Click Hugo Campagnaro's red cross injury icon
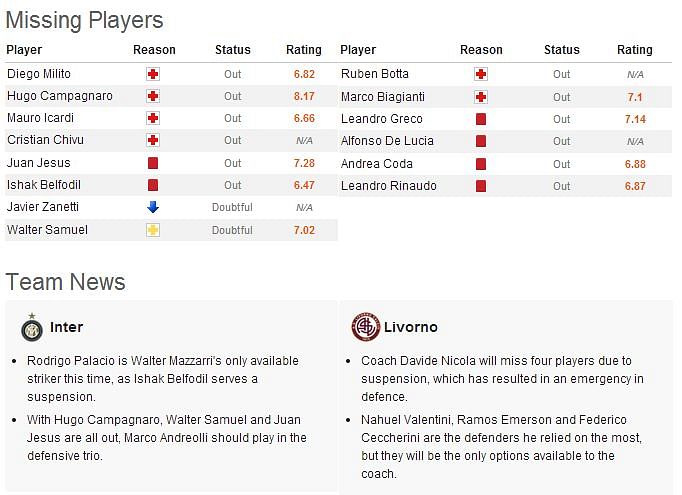 [153, 96]
